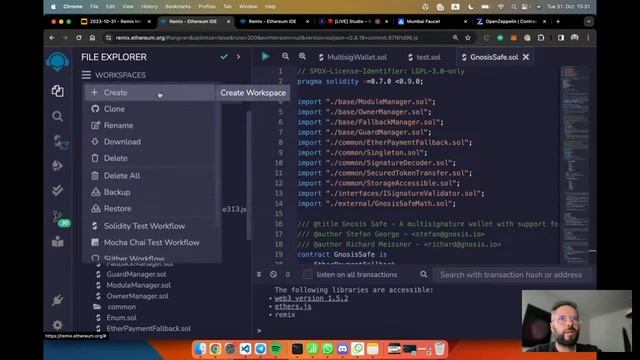
Task: Open Chrome new tab plus button
Action: pos(558,21)
